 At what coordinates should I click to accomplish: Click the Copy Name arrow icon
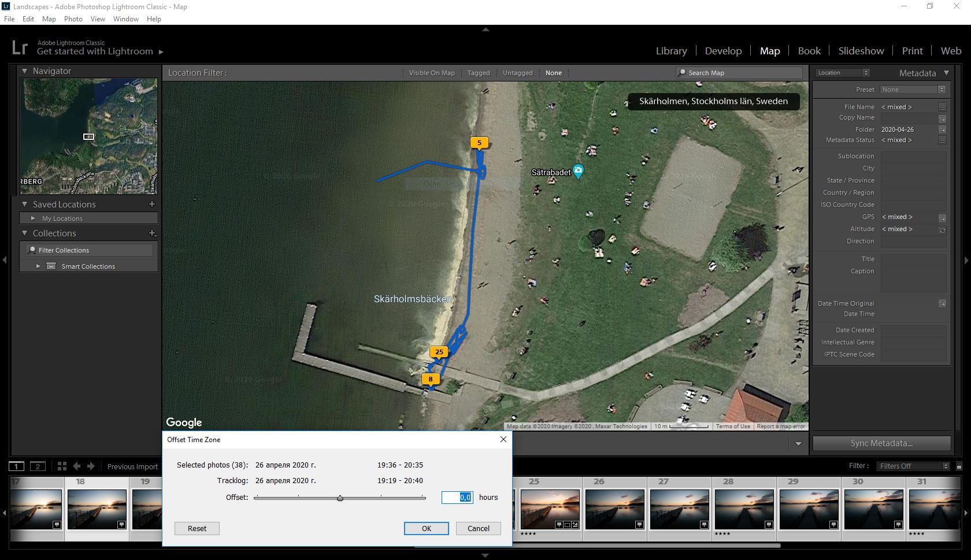(942, 118)
